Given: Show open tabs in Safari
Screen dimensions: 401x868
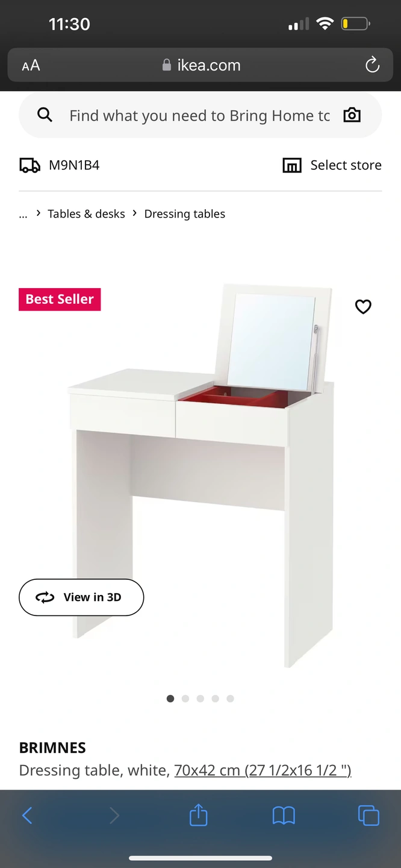Looking at the screenshot, I should click(x=368, y=816).
